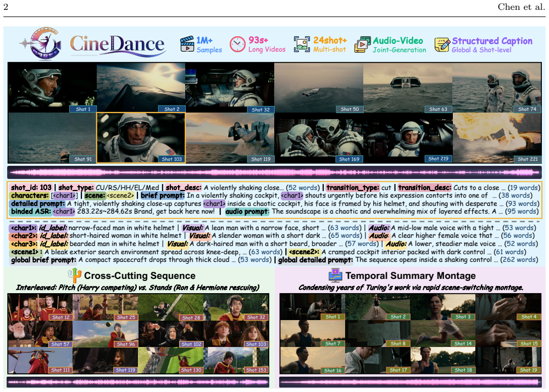Select Shot 103 Ron and Hermione thumbnail
Image resolution: width=549 pixels, height=392 pixels.
pyautogui.click(x=236, y=334)
